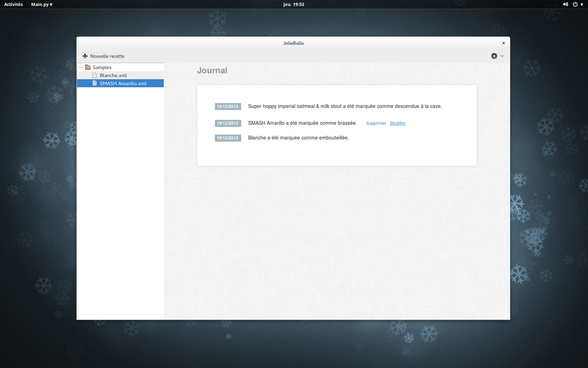Click the JolieBulle window title

pyautogui.click(x=293, y=43)
